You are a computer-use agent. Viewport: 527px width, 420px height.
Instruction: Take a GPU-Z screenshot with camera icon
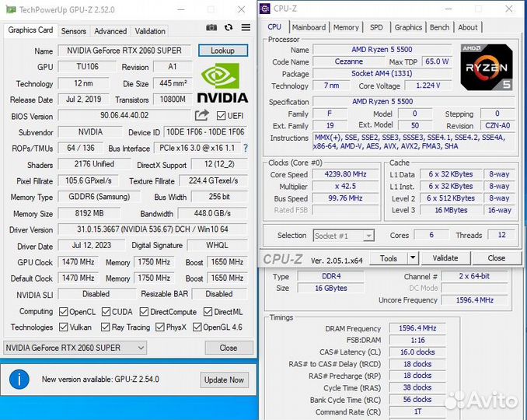coord(211,27)
